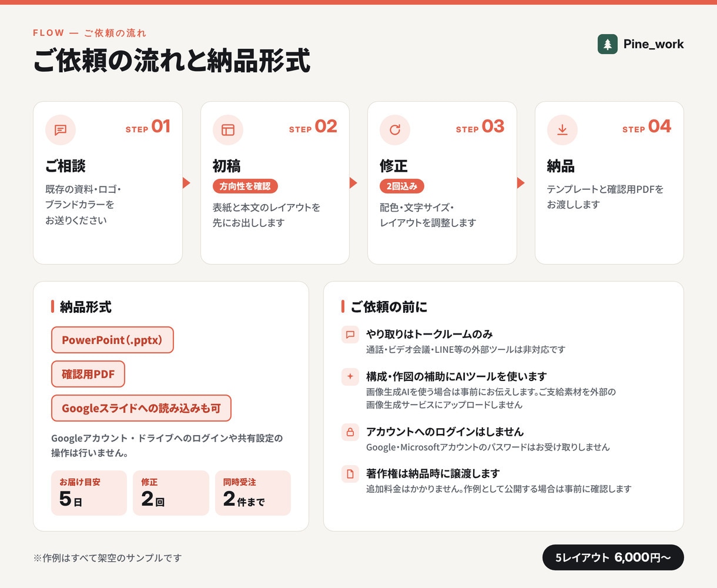Click the 納品形式 section heading
The height and width of the screenshot is (588, 717).
(86, 307)
